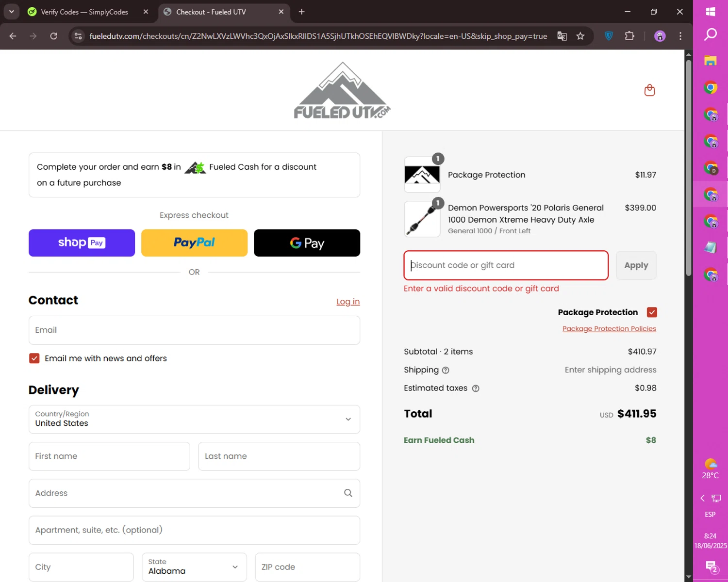Go back to the previous page
The image size is (728, 582).
tap(13, 36)
